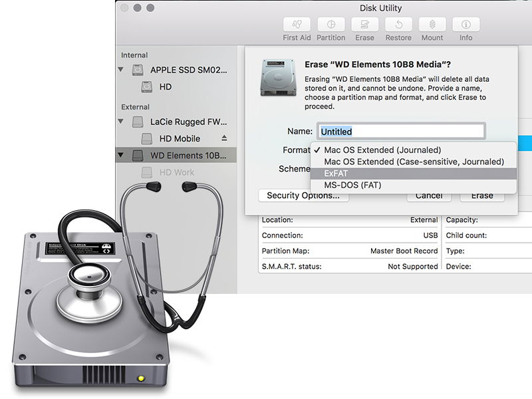532x399 pixels.
Task: Click the Erase "WD Elements 10B8 Media"? heading
Action: [378, 65]
